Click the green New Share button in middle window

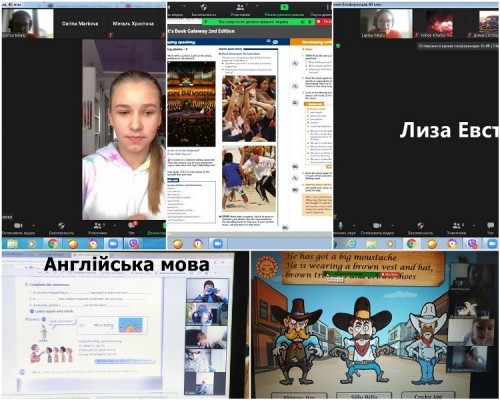(x=284, y=10)
